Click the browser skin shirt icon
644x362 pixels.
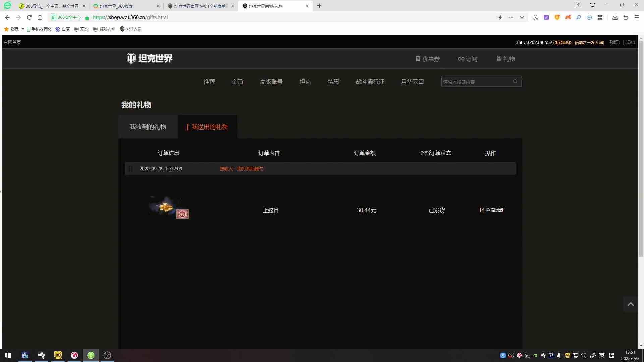[593, 5]
